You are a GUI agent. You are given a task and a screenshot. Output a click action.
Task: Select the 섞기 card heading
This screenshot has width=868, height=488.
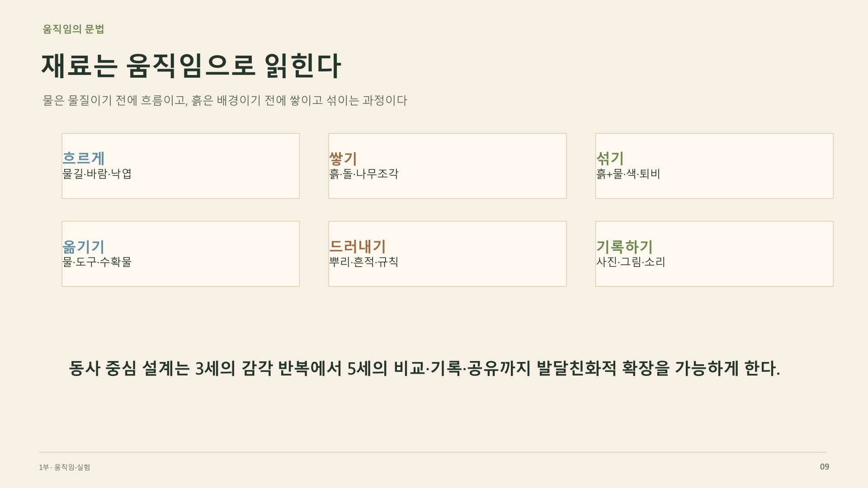pos(610,158)
